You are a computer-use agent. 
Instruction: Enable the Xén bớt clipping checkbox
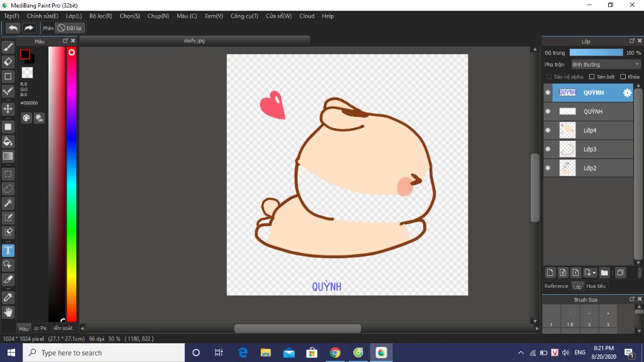point(592,77)
